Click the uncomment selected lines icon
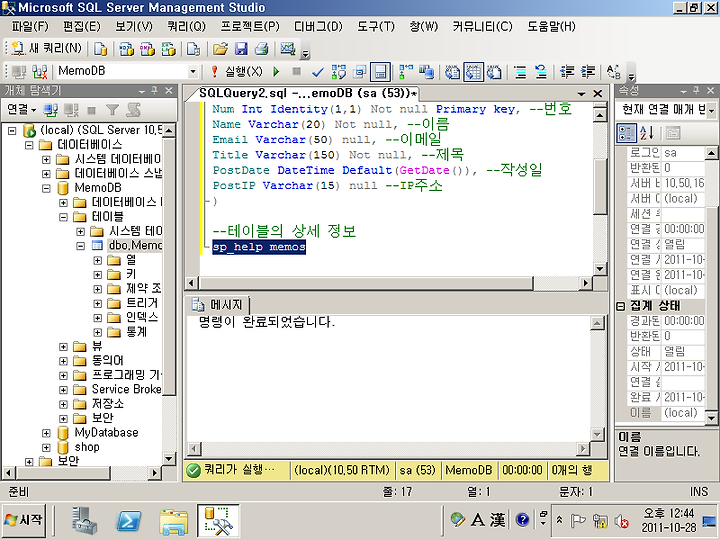 (541, 72)
